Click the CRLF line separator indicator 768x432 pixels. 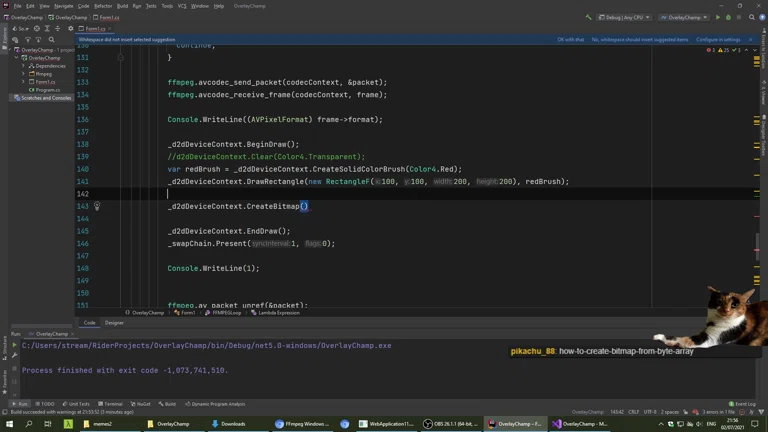click(633, 412)
